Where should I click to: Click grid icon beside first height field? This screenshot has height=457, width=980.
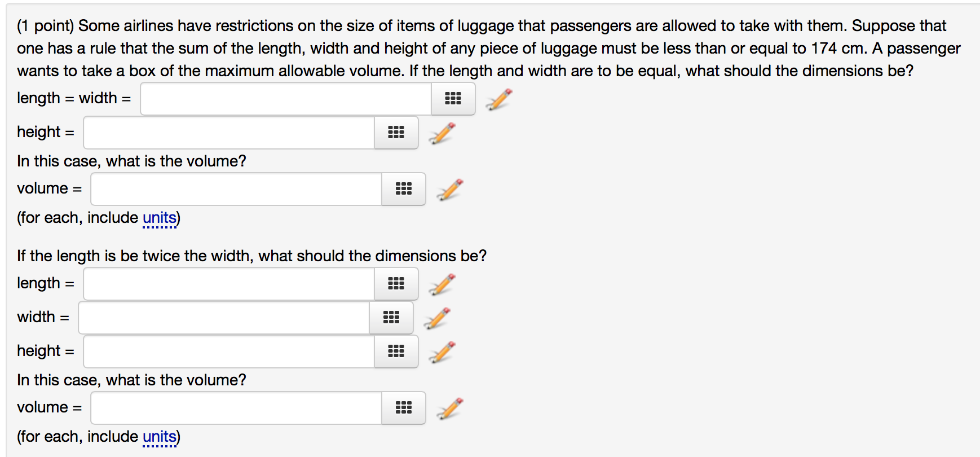[396, 133]
